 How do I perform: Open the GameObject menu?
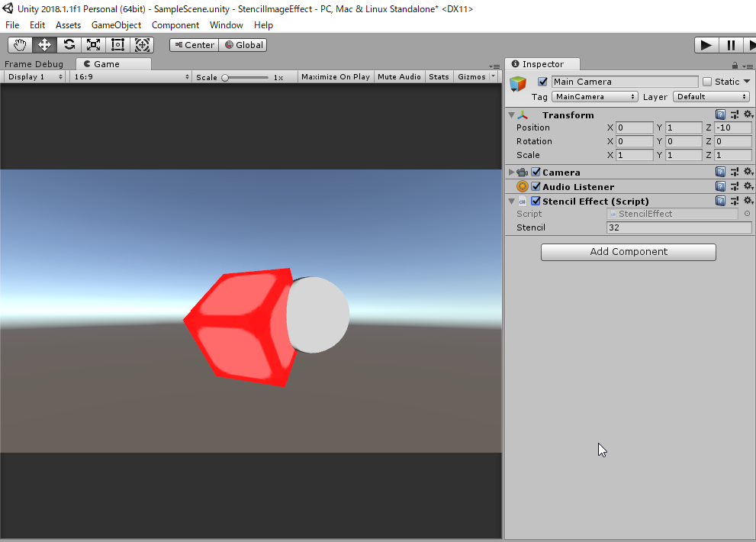[116, 25]
